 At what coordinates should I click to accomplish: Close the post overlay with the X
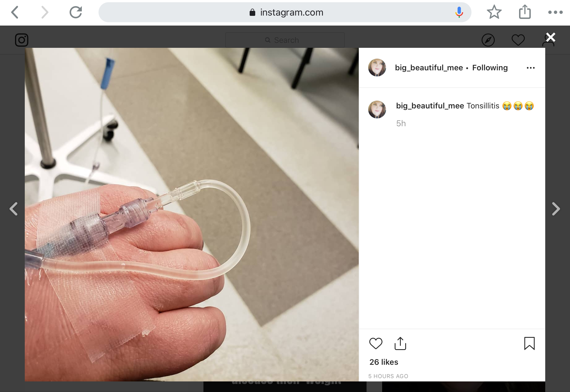point(551,37)
